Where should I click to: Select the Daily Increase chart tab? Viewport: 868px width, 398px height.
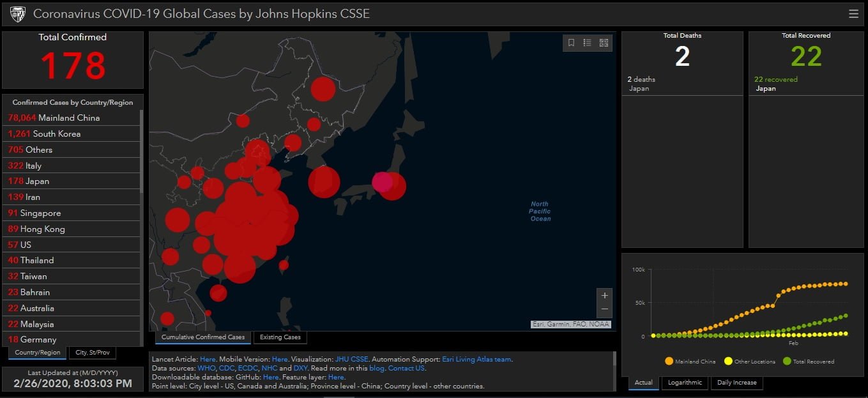pyautogui.click(x=736, y=383)
